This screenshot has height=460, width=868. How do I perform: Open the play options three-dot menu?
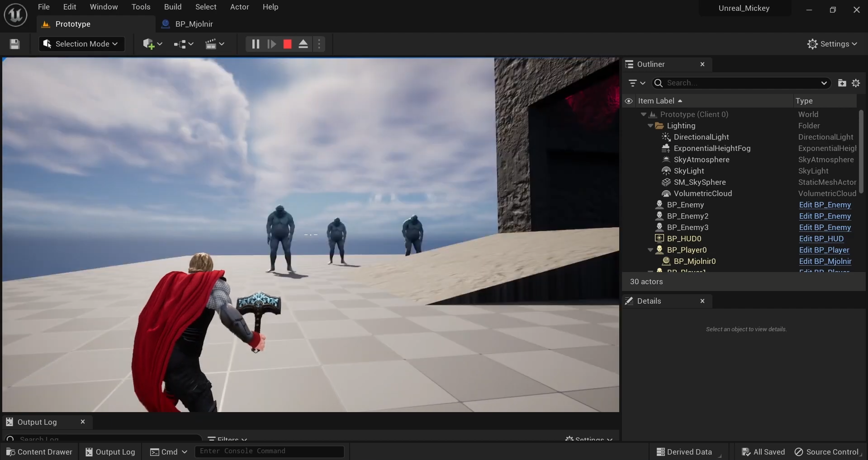coord(319,44)
